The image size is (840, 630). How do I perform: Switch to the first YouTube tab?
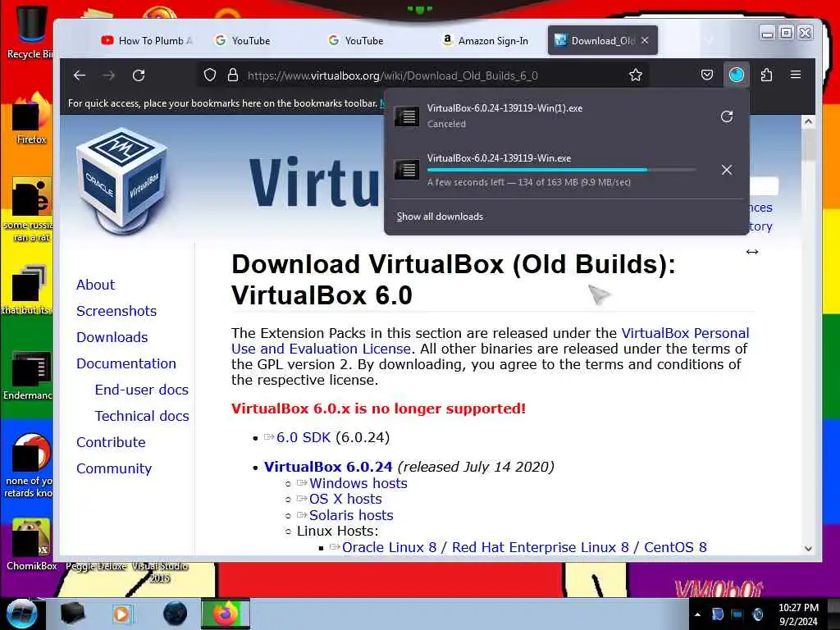click(243, 41)
